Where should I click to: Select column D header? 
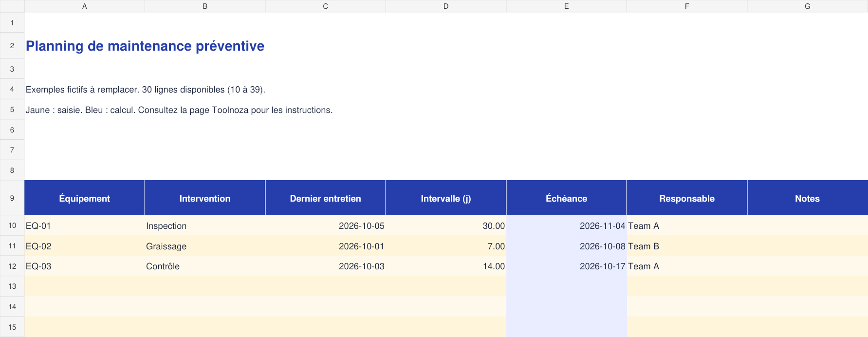(x=446, y=6)
